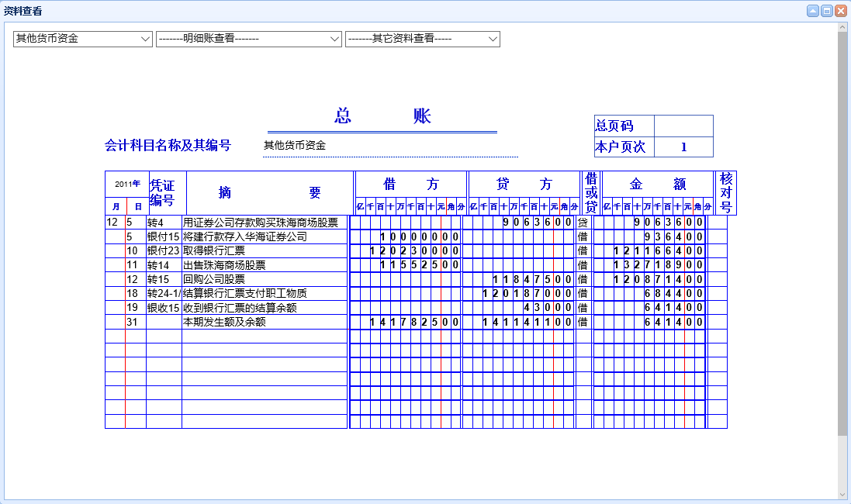Select summary 出售珠海商场股票
Viewport: 851px width, 504px height.
(224, 264)
